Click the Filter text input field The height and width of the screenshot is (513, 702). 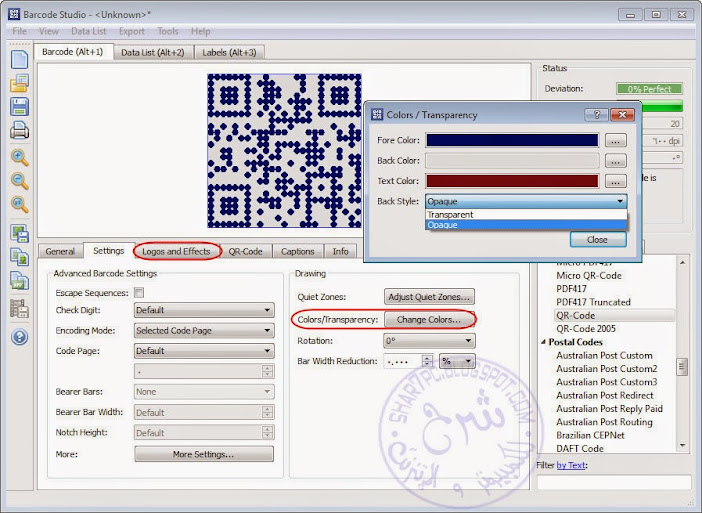click(x=614, y=482)
